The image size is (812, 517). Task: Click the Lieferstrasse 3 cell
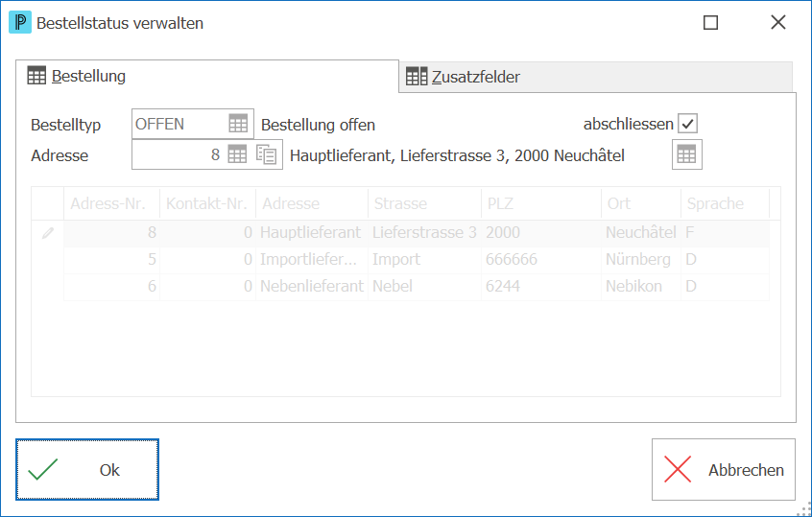(424, 233)
